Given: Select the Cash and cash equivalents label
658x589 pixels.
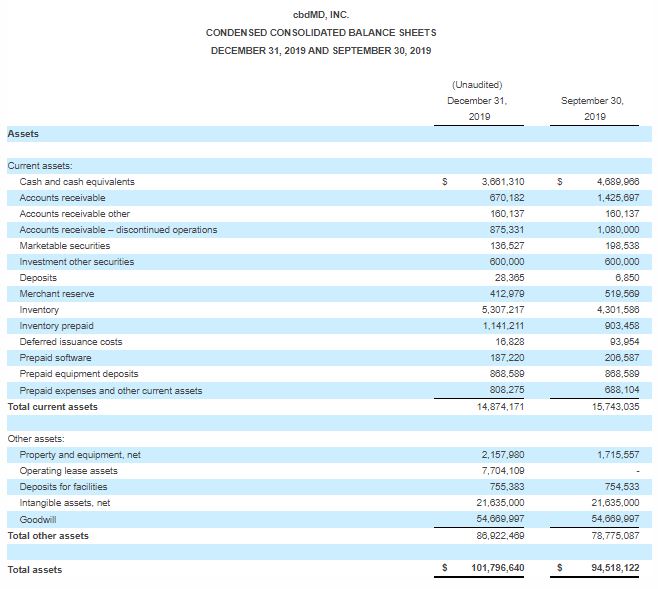Looking at the screenshot, I should click(x=77, y=182).
